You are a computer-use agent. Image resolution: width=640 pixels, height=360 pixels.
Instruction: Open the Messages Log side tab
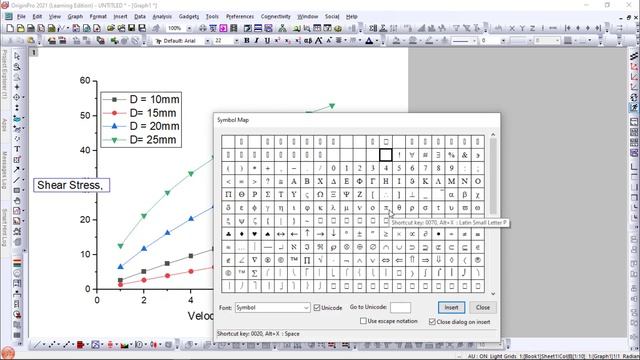click(4, 169)
